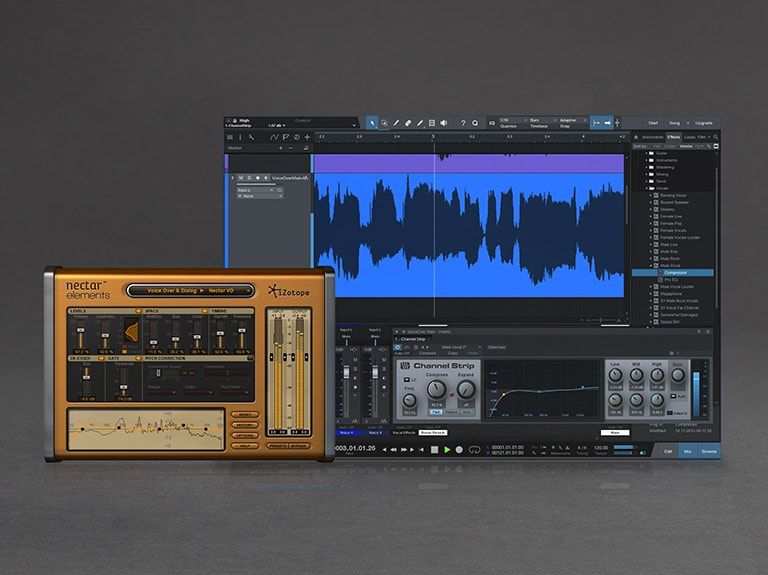Solo the VoiceOver track in arrangement
This screenshot has height=575, width=768.
coord(249,178)
